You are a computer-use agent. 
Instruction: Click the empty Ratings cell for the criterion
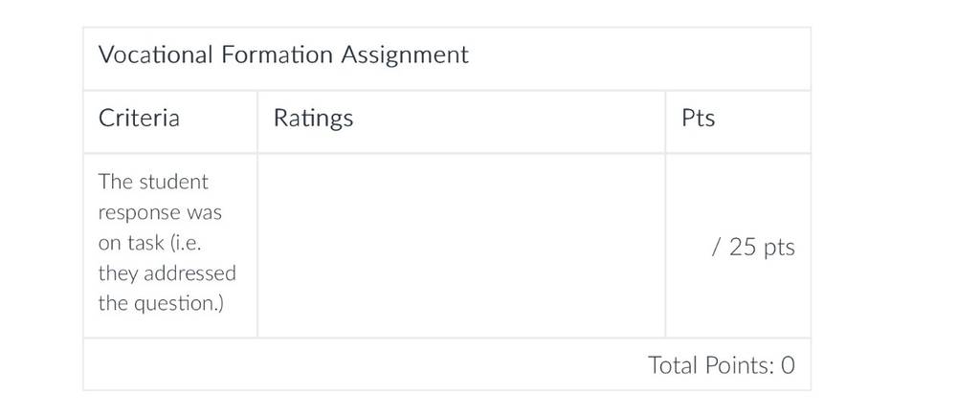coord(461,246)
